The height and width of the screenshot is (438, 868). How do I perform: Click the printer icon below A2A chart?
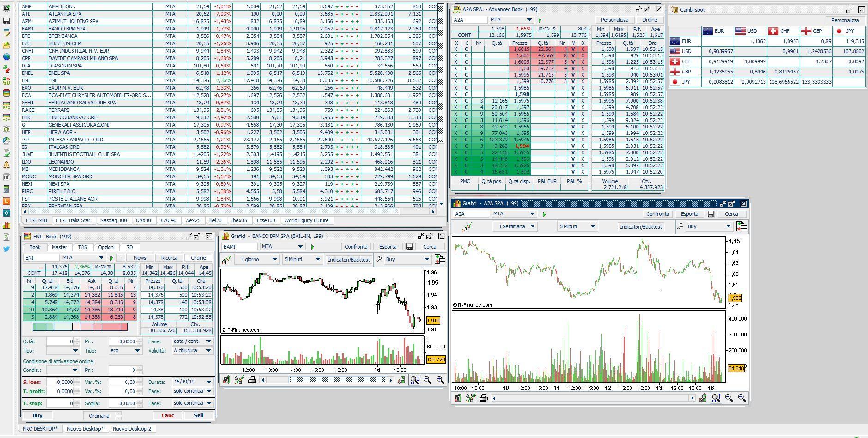pyautogui.click(x=483, y=398)
